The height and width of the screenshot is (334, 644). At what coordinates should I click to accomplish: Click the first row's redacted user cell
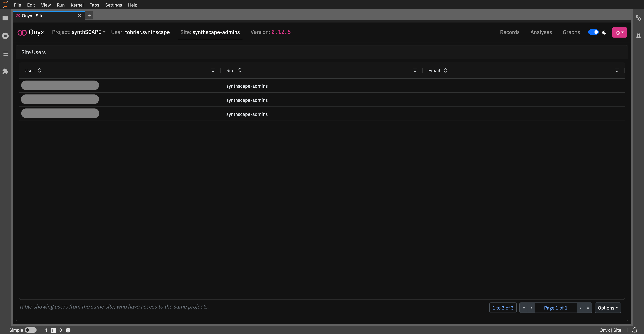(60, 85)
